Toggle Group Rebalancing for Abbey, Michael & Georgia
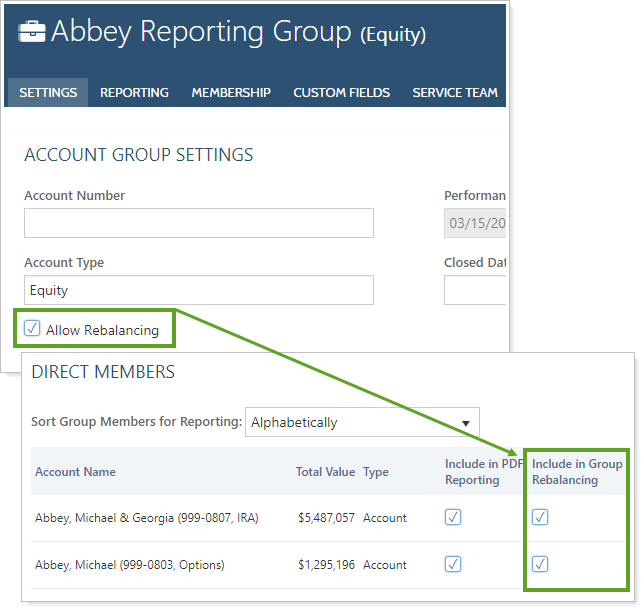The image size is (644, 611). pos(540,517)
